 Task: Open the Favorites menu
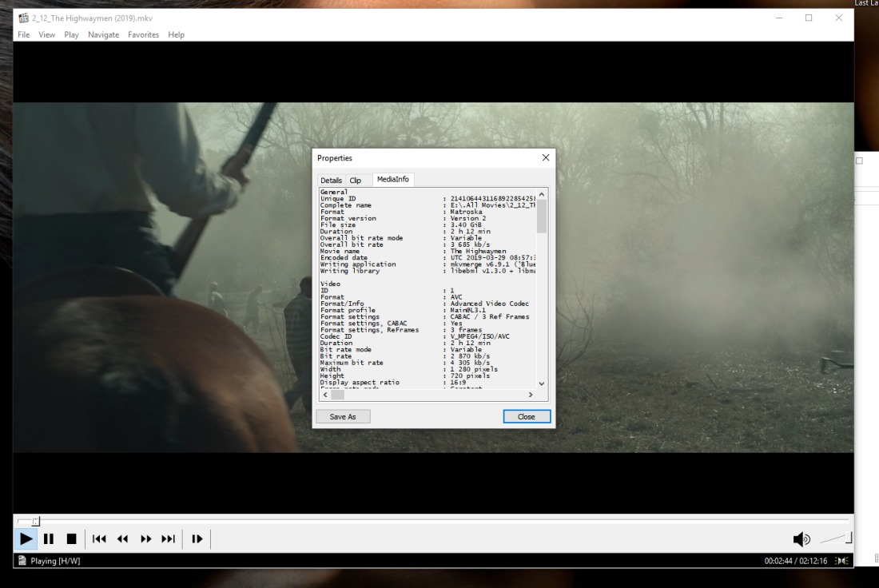pos(143,34)
